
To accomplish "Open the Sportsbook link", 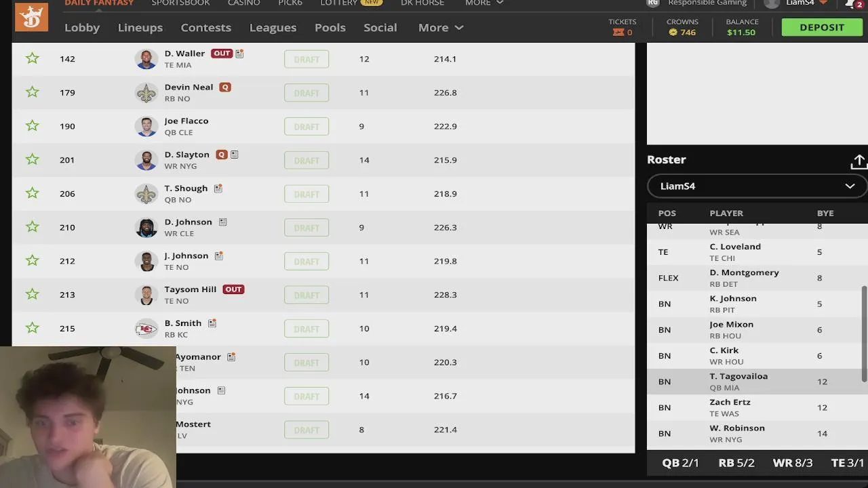I will click(x=180, y=3).
